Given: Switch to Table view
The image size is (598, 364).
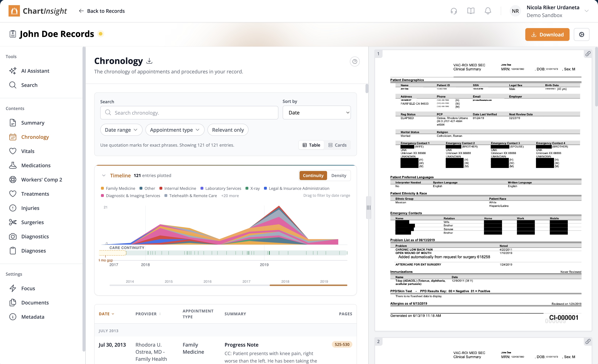Looking at the screenshot, I should tap(311, 145).
